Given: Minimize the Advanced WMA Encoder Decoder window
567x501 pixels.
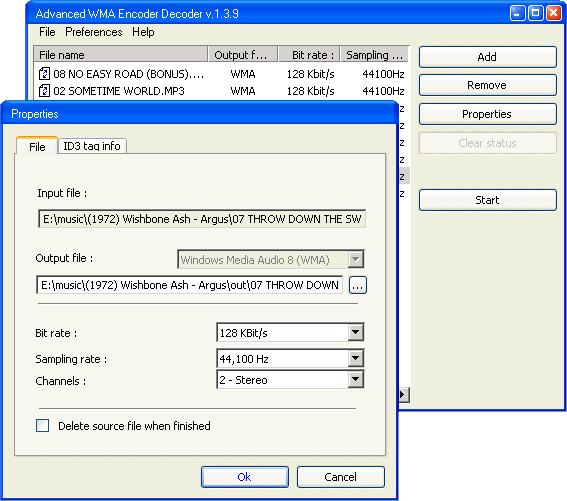Looking at the screenshot, I should point(518,13).
